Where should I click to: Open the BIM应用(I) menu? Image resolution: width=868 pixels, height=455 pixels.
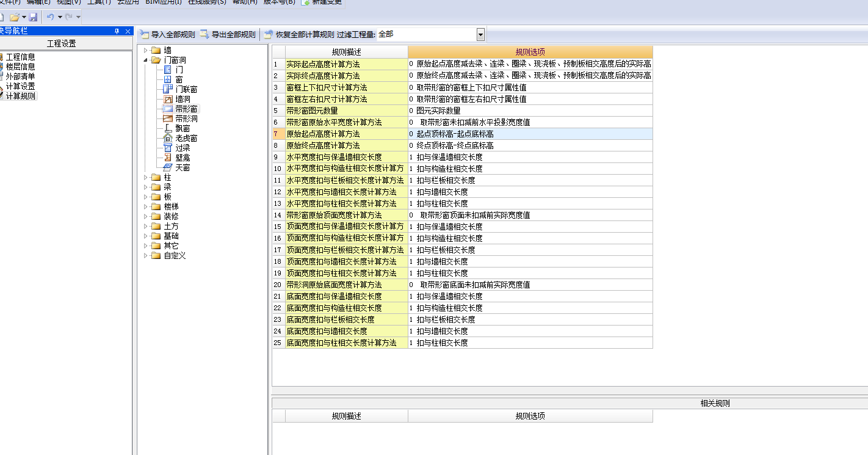[x=164, y=2]
